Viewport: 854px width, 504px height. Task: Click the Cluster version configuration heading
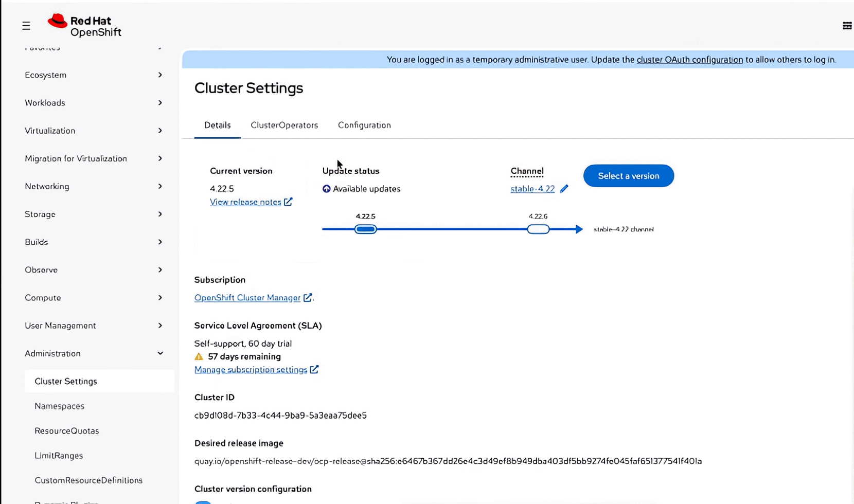253,489
